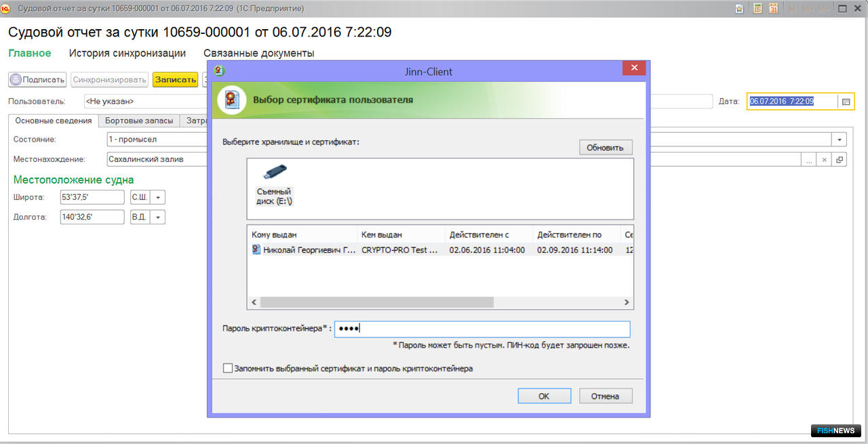Viewport: 868px width, 444px height.
Task: Tick the remember certificate and password checkbox
Action: tap(228, 369)
